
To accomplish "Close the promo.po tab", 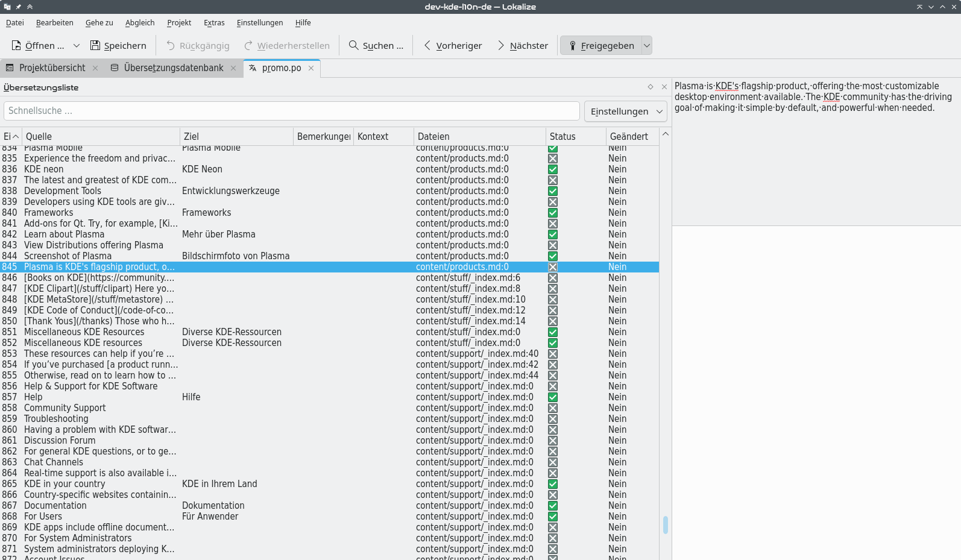I will 311,68.
